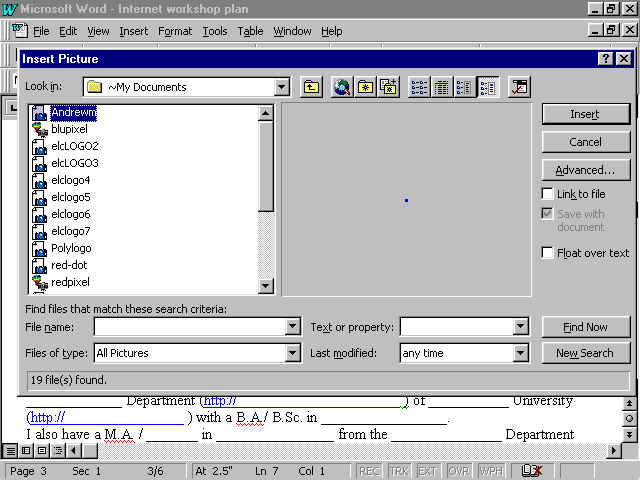The image size is (640, 480).
Task: Click the Up One Level folder icon
Action: [x=311, y=88]
